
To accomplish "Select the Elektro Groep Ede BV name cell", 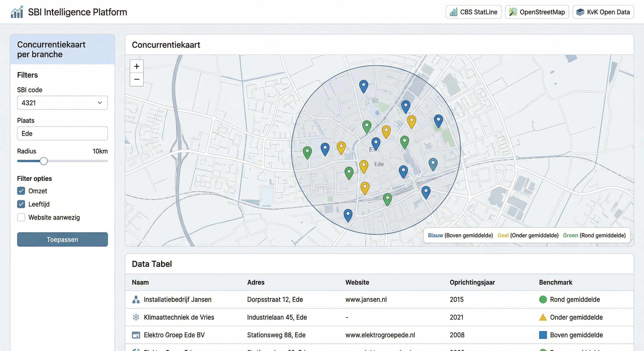I will coord(174,335).
